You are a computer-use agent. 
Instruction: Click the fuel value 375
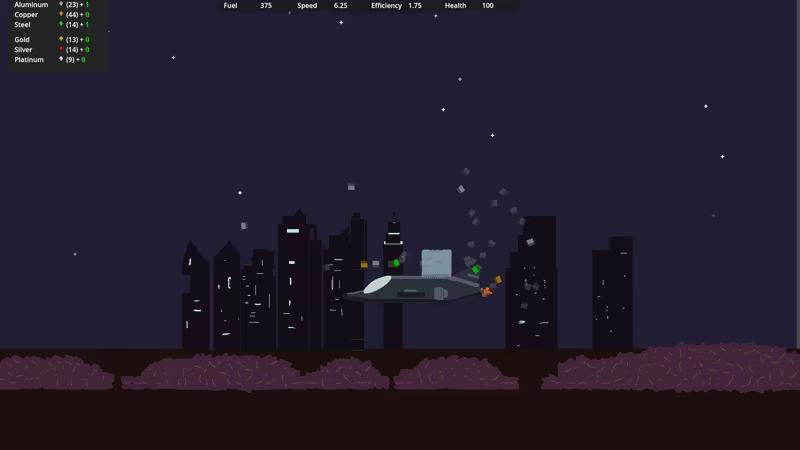266,6
